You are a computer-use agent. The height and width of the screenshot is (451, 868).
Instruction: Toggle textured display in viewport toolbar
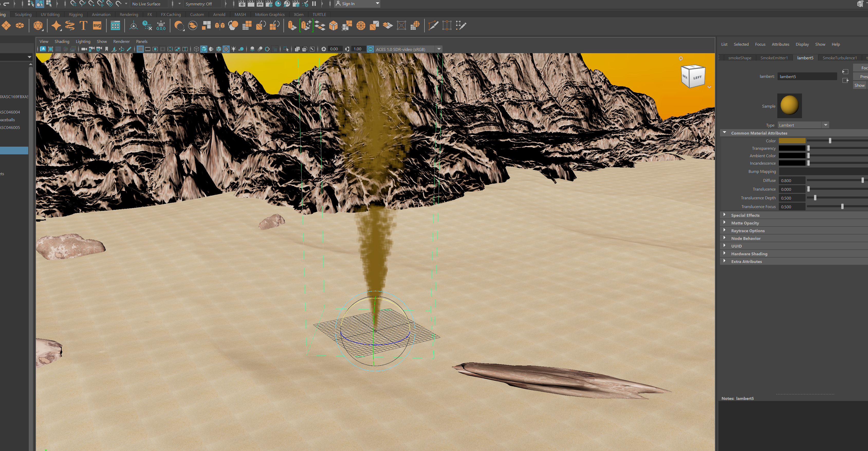(x=226, y=49)
